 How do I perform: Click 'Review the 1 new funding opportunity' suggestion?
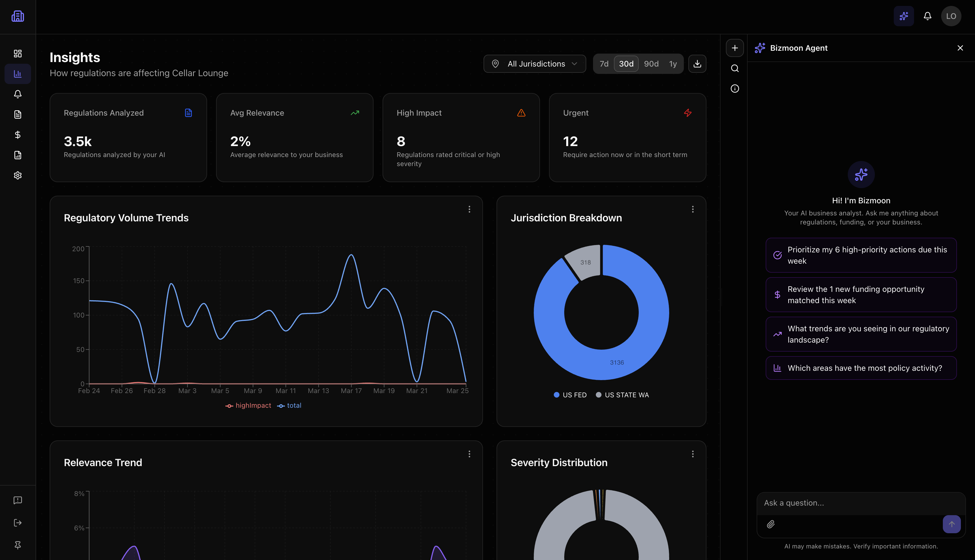[861, 295]
